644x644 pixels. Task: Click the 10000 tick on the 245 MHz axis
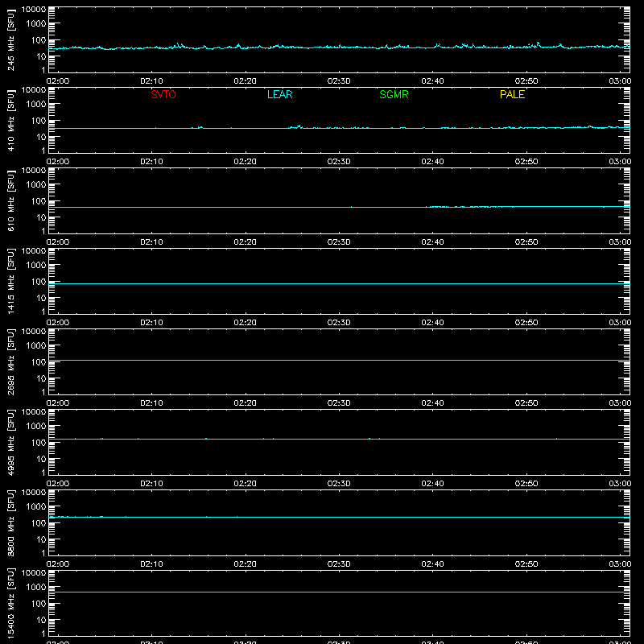[34, 10]
